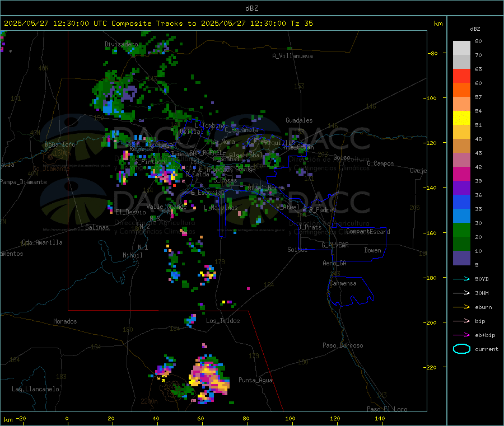The width and height of the screenshot is (504, 426).
Task: Click the 'Punta_Agua' map label
Action: 255,381
